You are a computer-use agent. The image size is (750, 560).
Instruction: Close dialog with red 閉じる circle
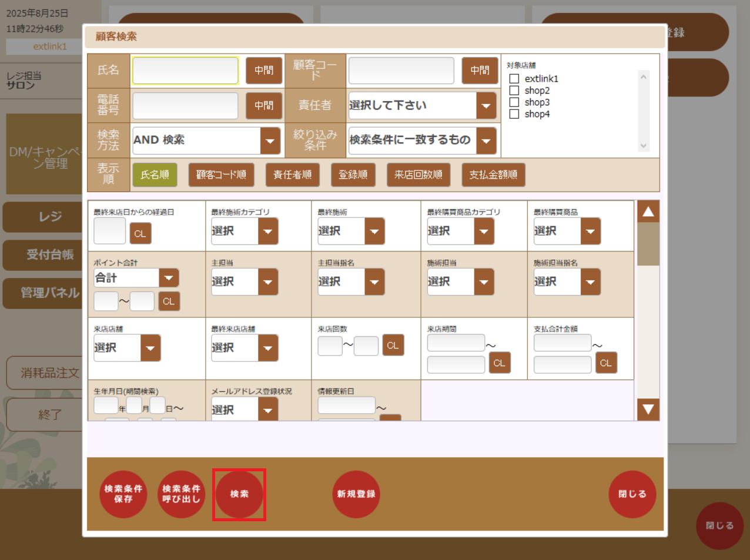(632, 494)
